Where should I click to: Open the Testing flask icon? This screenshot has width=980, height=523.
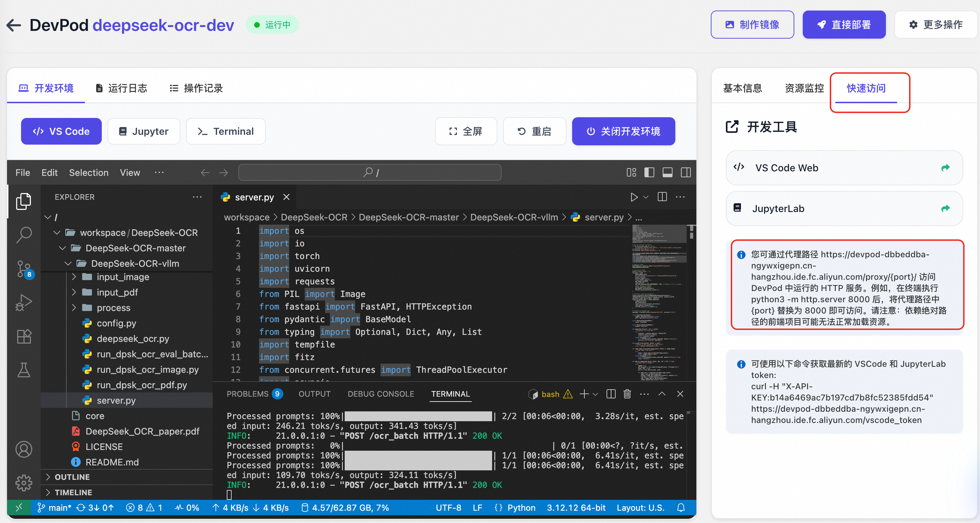[x=24, y=370]
